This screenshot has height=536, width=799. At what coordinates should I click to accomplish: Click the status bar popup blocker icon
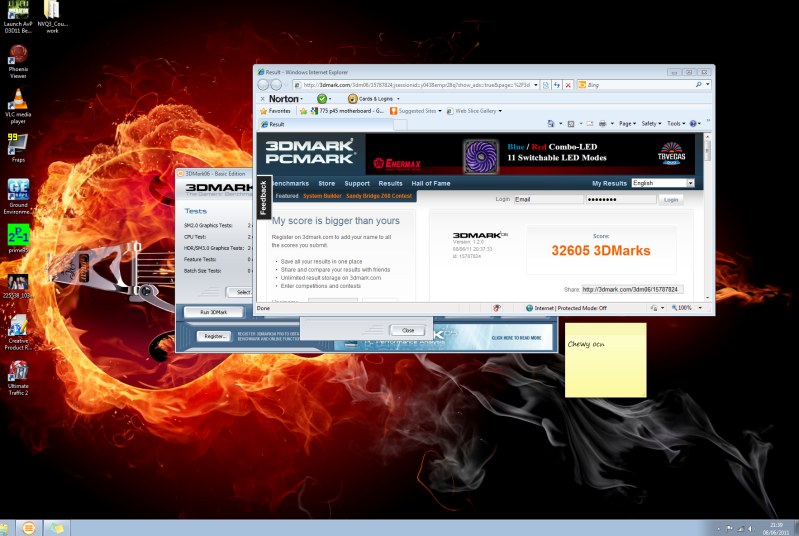pos(497,308)
